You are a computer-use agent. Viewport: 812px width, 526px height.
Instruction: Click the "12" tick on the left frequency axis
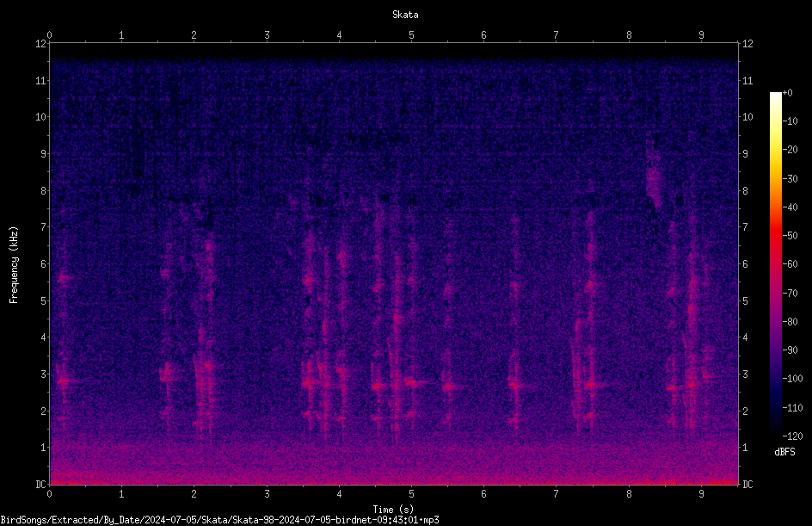pos(40,44)
